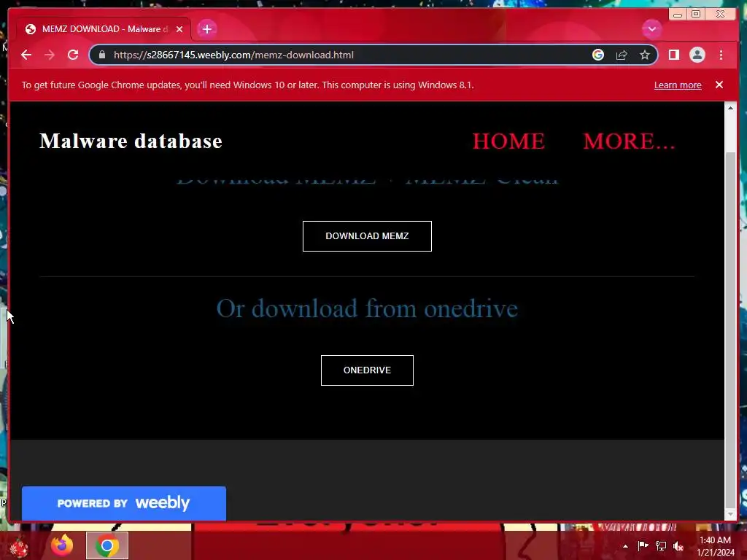This screenshot has width=747, height=560.
Task: Click the vertical scrollbar thumb
Action: pos(729,330)
